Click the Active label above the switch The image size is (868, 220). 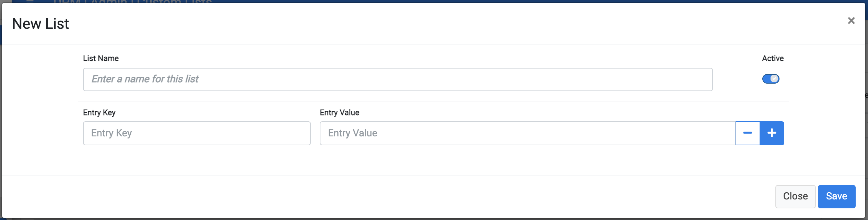(x=773, y=58)
